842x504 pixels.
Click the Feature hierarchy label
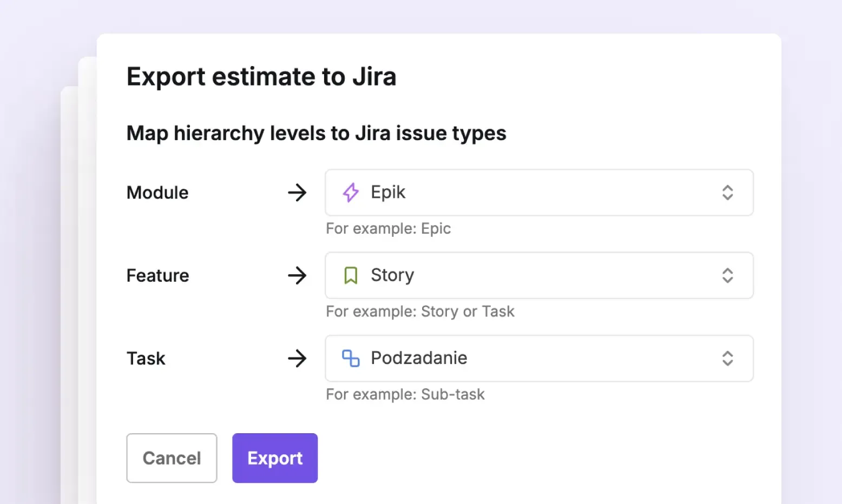pyautogui.click(x=158, y=275)
